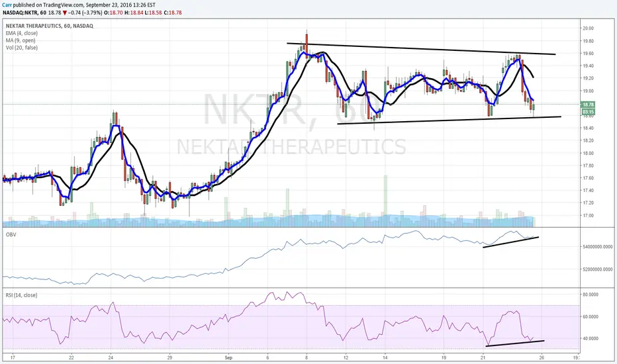
Task: Click the '19.20' price axis label
Action: pos(589,78)
